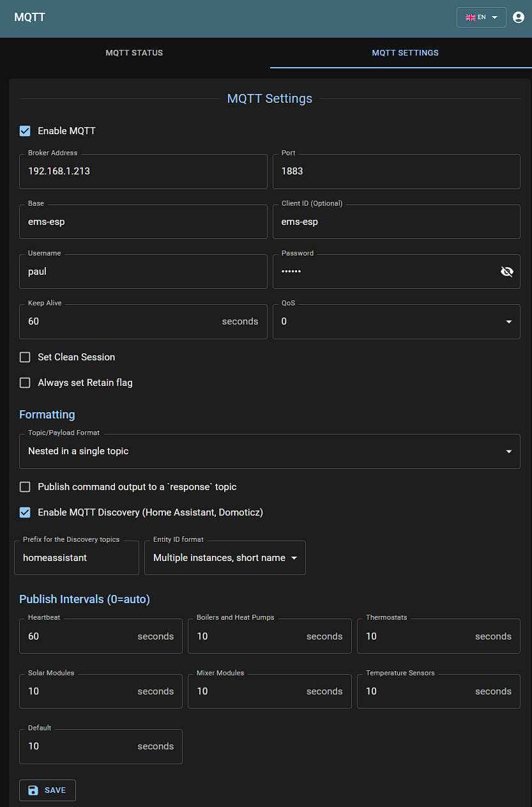
Task: Enable publish command output to response topic
Action: tap(25, 487)
